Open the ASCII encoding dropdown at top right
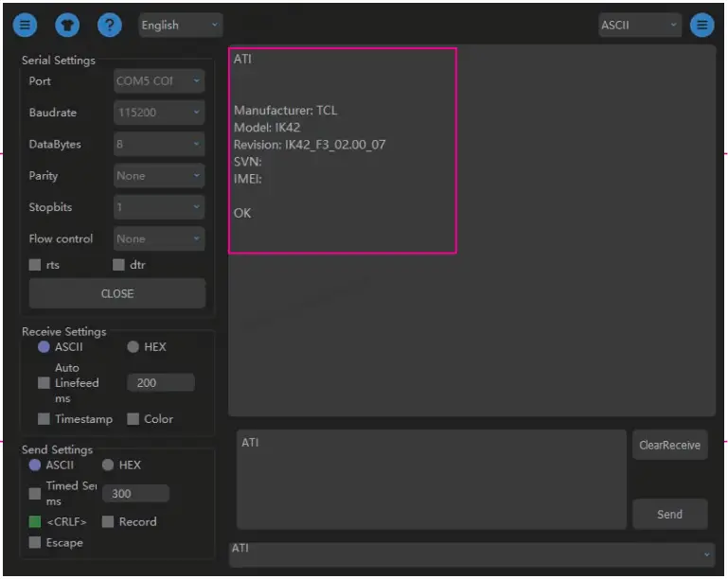Screen dimensions: 728x579 tap(639, 25)
